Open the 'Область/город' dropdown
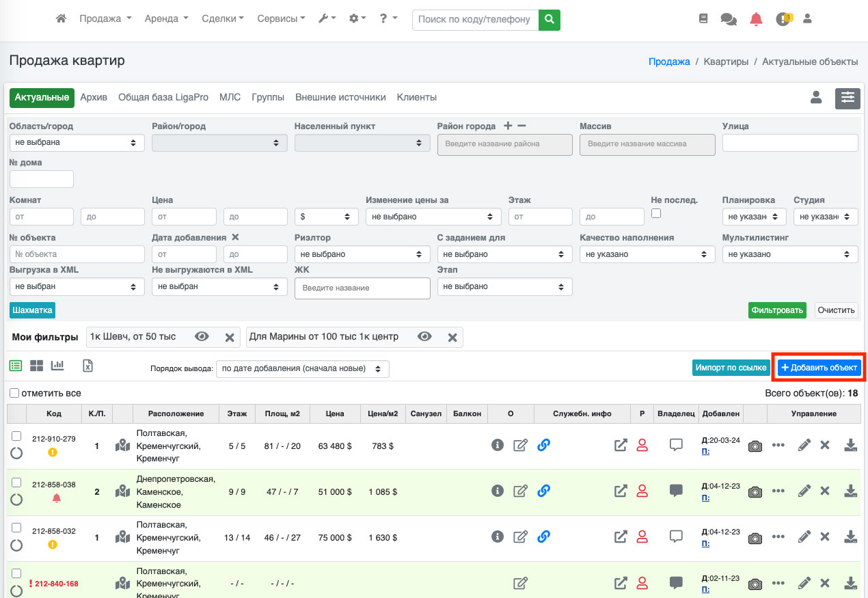The image size is (868, 598). click(77, 143)
